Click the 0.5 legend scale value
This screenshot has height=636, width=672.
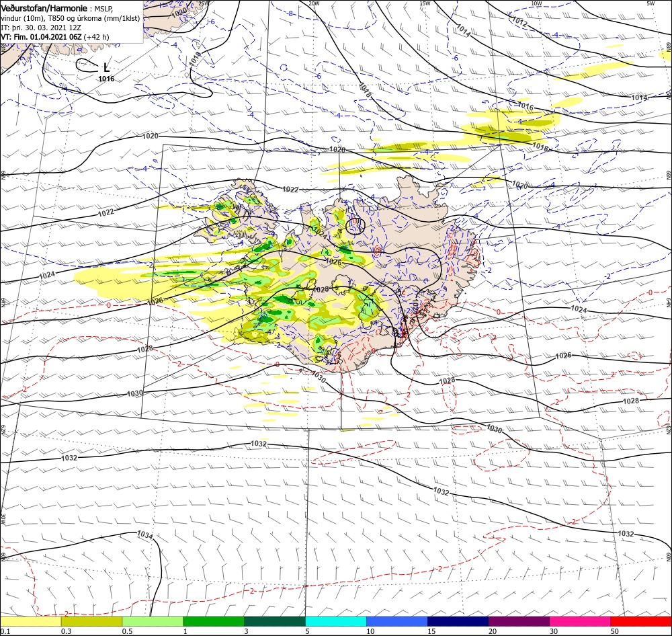coord(127,631)
